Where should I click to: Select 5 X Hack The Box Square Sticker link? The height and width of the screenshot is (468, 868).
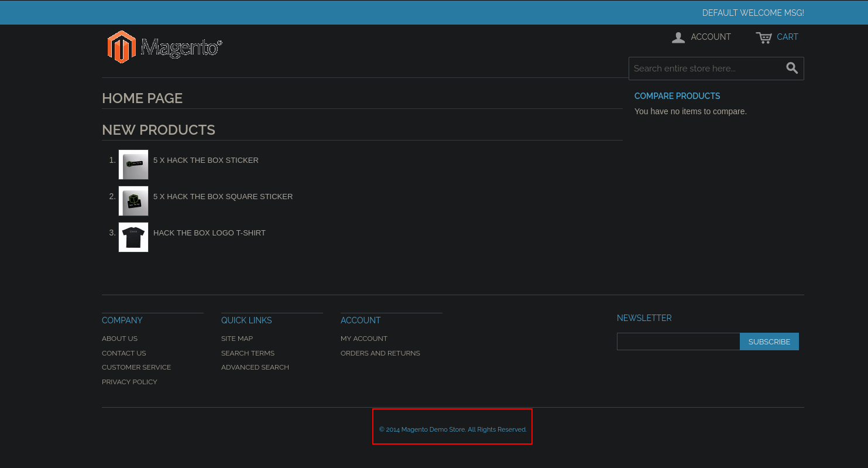point(222,197)
